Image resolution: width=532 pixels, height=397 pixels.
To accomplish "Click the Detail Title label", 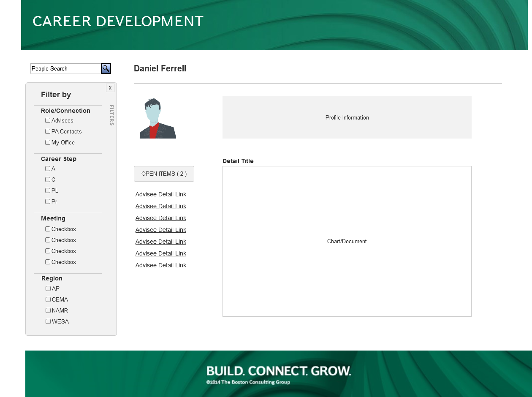I will tap(238, 161).
